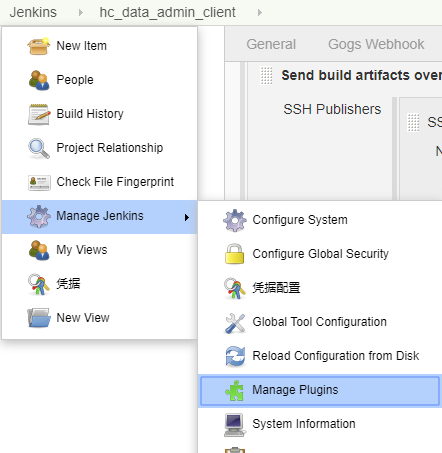Screen dimensions: 442x453
Task: Click the People icon in the sidebar
Action: [x=39, y=80]
